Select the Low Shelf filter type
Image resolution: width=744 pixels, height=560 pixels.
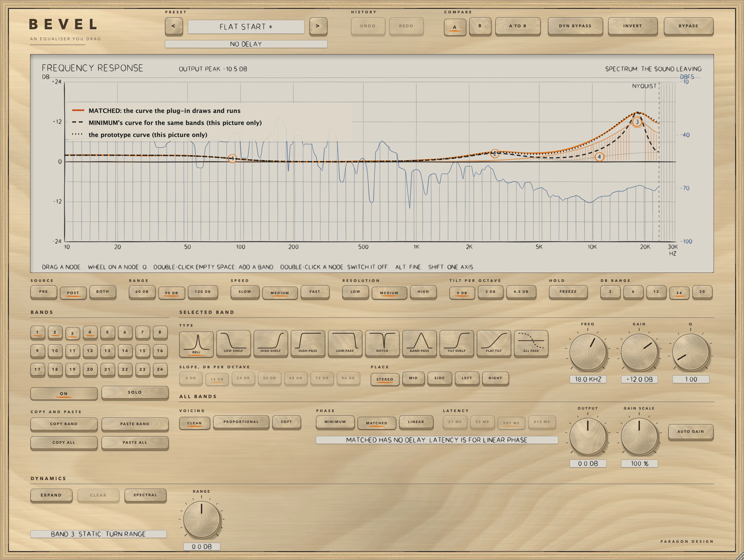tap(233, 343)
